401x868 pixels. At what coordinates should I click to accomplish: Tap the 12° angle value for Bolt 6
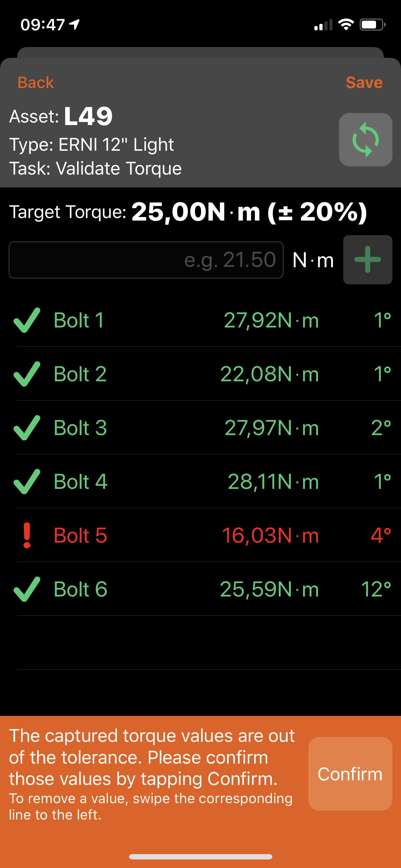(x=376, y=589)
